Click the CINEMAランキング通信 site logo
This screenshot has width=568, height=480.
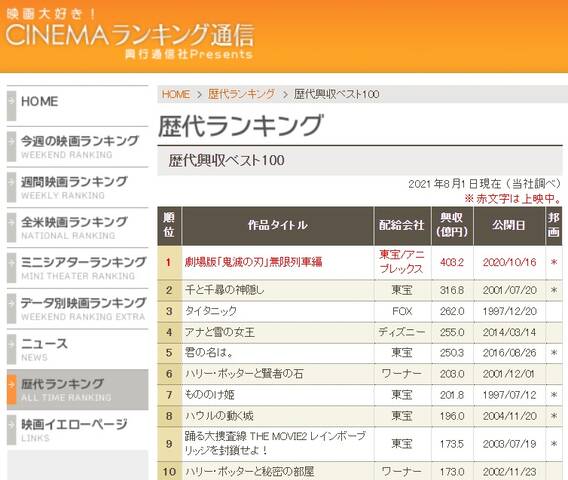pos(130,35)
